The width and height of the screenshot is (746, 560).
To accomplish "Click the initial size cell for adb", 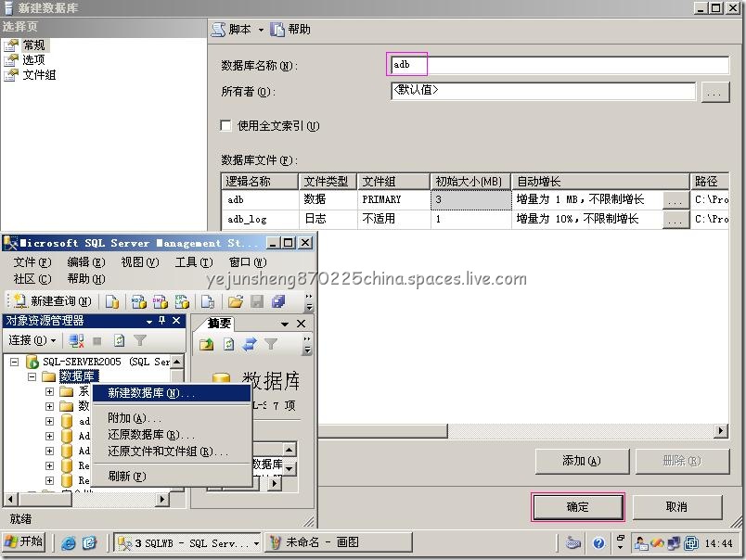I will click(x=470, y=200).
